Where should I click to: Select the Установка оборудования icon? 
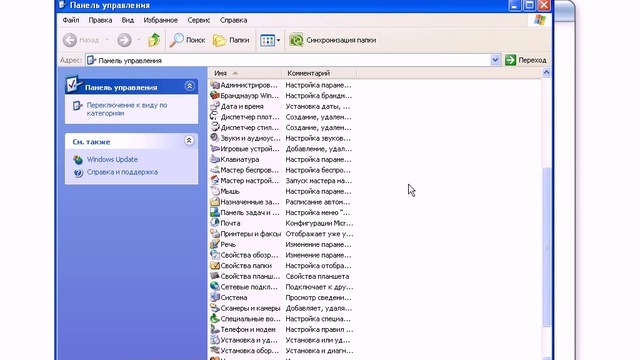(215, 350)
